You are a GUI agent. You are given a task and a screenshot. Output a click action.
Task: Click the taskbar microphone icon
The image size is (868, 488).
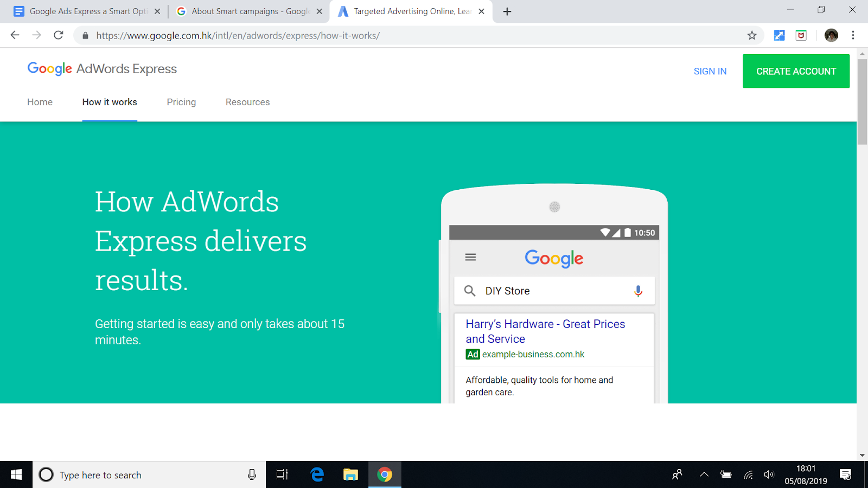point(252,475)
